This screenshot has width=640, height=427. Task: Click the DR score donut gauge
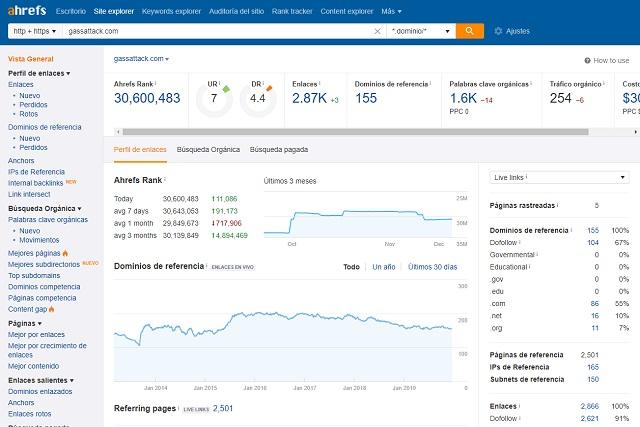tap(258, 99)
